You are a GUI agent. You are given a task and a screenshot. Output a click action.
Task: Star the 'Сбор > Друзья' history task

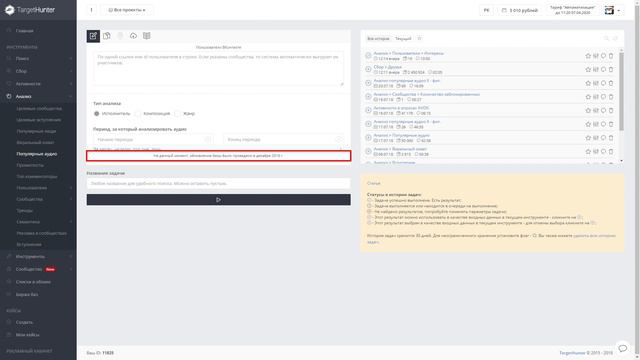588,69
